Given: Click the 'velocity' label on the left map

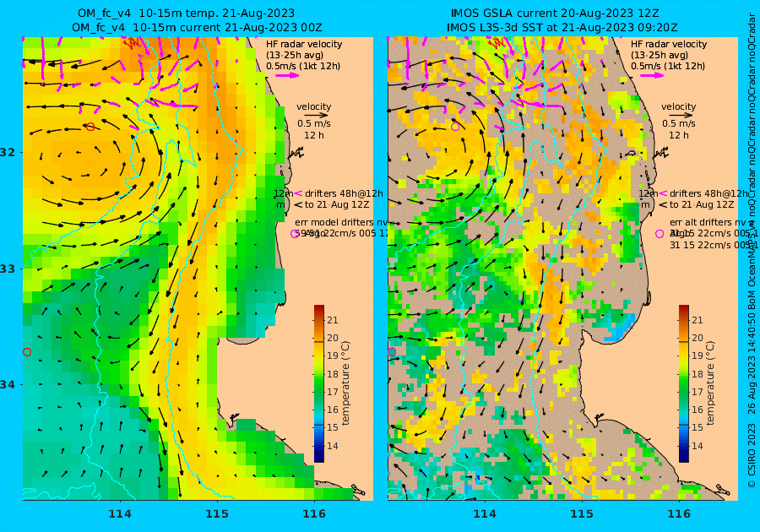Looking at the screenshot, I should point(313,106).
